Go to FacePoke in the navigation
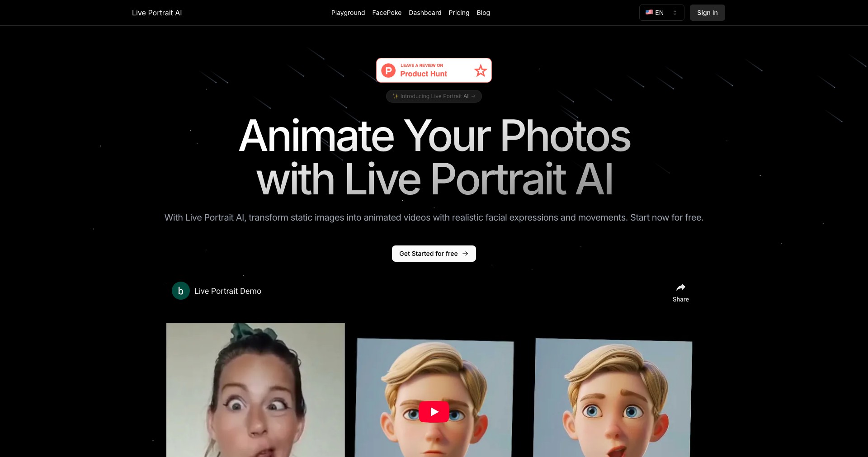Image resolution: width=868 pixels, height=457 pixels. pos(387,13)
